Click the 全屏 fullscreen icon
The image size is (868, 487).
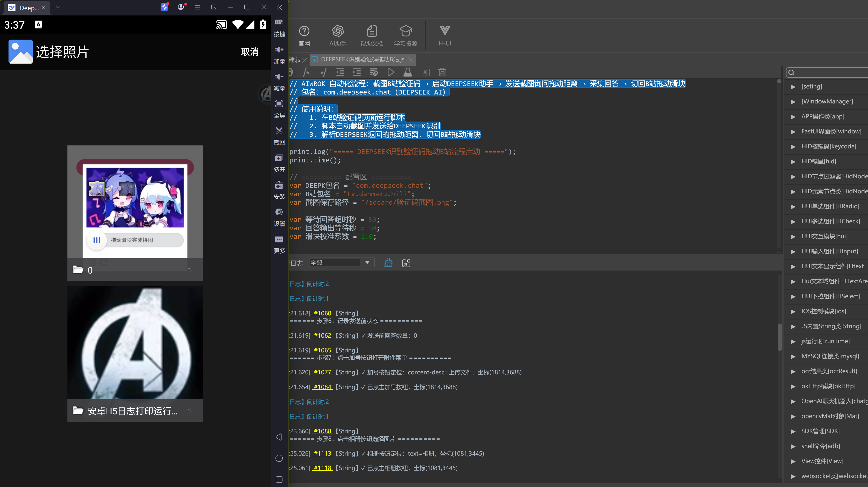tap(279, 109)
